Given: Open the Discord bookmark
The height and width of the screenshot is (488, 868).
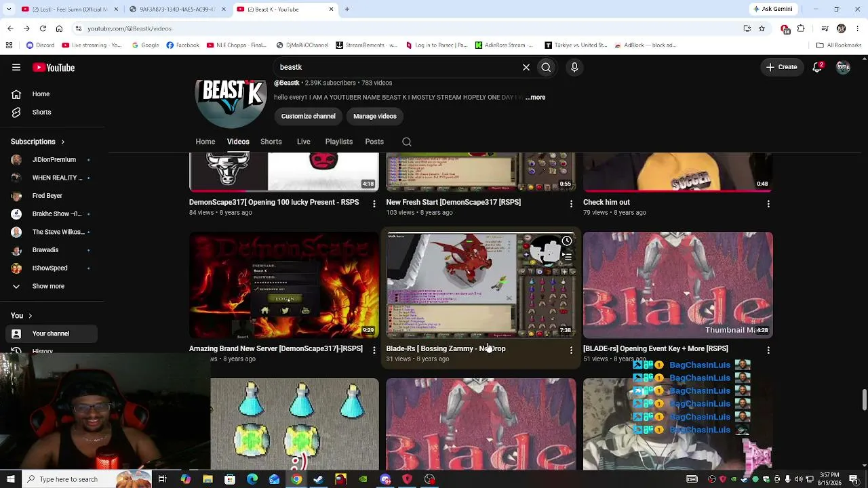Looking at the screenshot, I should 40,45.
